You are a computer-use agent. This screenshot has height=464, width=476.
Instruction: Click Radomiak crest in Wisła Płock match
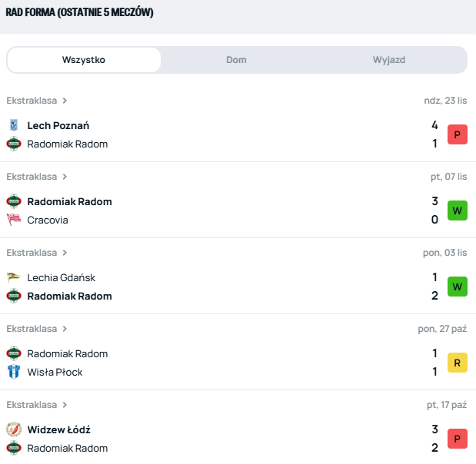[13, 353]
